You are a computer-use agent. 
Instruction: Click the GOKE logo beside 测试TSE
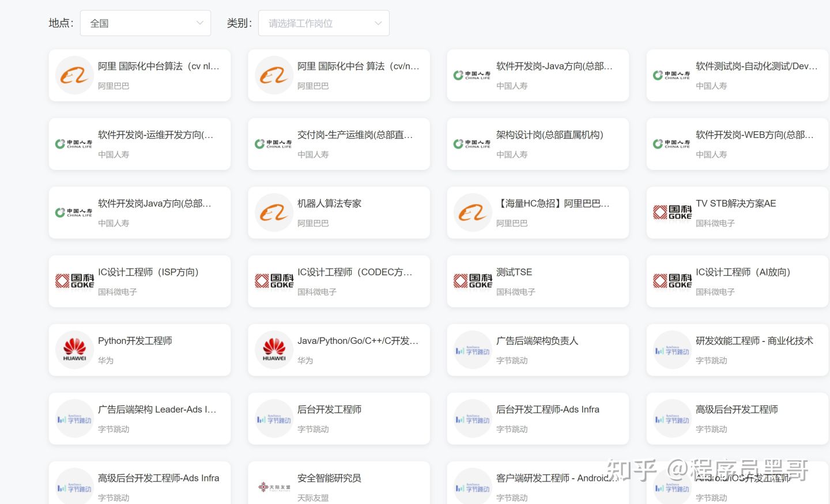click(473, 281)
